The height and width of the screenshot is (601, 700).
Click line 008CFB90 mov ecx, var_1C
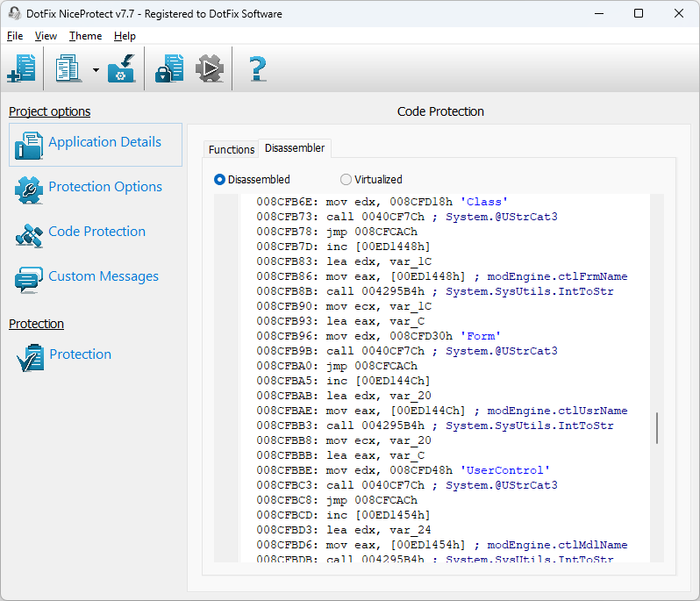[x=344, y=306]
